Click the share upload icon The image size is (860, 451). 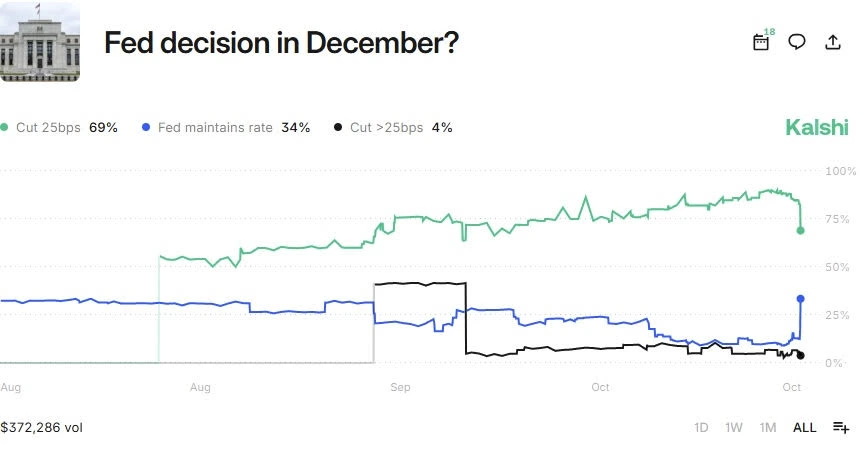(833, 42)
